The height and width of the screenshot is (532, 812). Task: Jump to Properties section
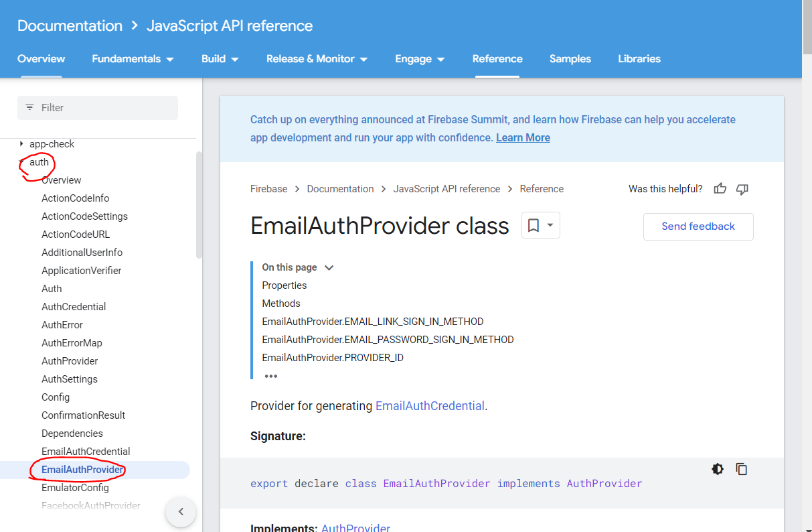(x=284, y=285)
